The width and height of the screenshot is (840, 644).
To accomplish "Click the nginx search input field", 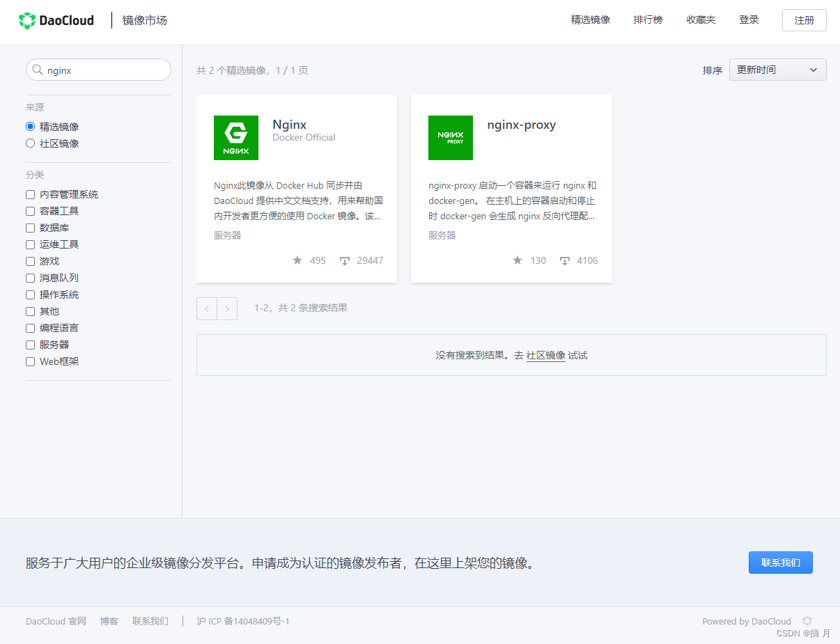I will (x=98, y=70).
